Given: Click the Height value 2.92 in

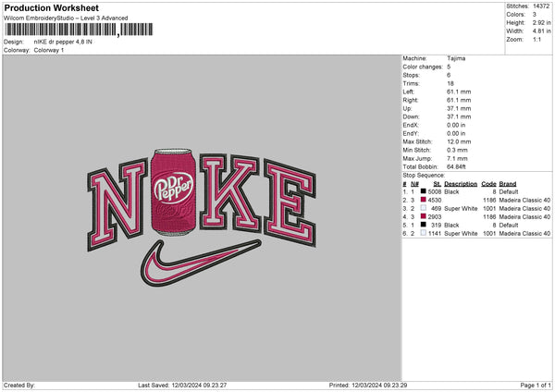Looking at the screenshot, I should tap(541, 22).
